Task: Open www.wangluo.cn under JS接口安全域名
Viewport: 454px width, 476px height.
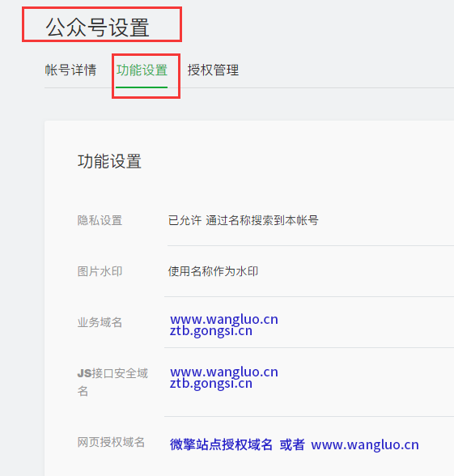Action: tap(224, 372)
